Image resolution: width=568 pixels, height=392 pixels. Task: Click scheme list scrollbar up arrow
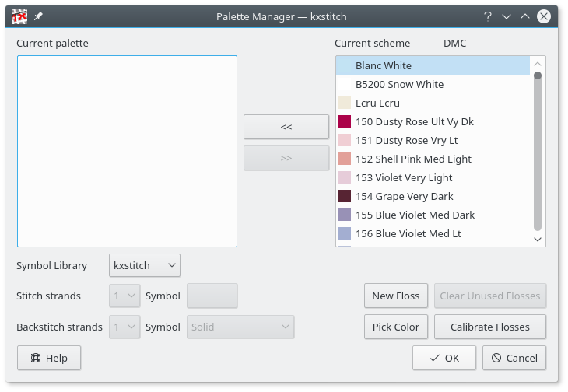538,64
